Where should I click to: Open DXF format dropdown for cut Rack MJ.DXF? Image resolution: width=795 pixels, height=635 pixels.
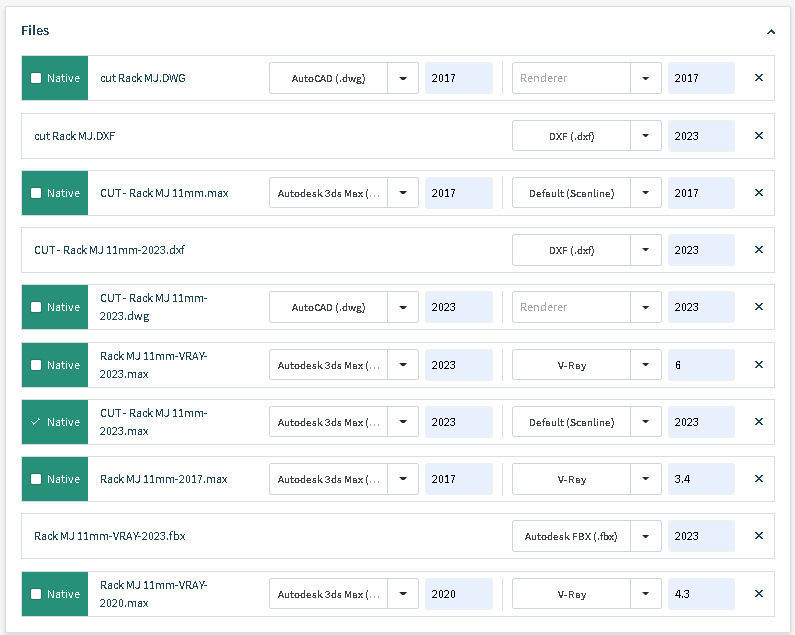coord(646,136)
